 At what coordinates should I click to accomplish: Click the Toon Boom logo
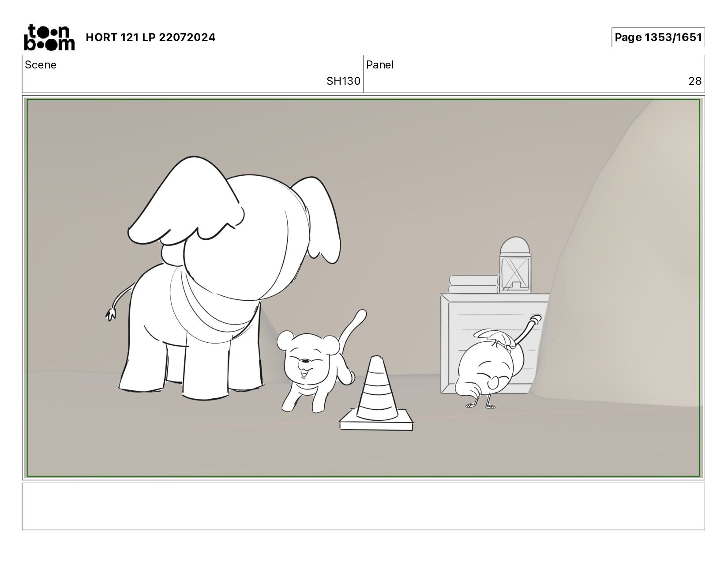coord(49,38)
